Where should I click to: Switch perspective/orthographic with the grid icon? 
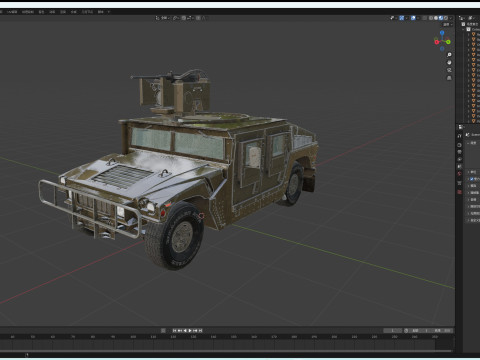pyautogui.click(x=449, y=78)
